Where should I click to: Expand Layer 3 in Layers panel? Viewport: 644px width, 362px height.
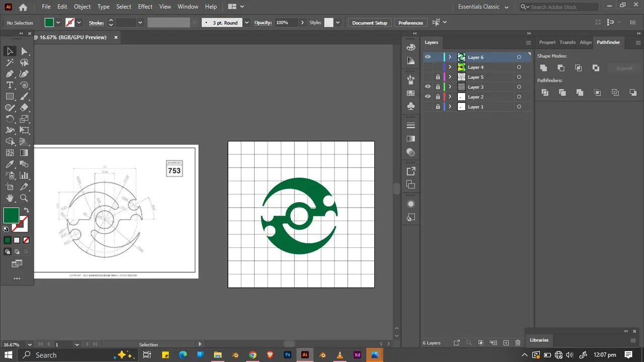click(x=450, y=87)
